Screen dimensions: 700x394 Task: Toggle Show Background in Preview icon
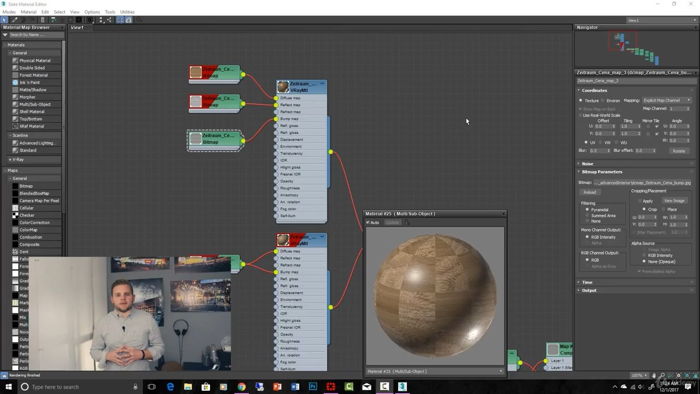click(x=79, y=20)
